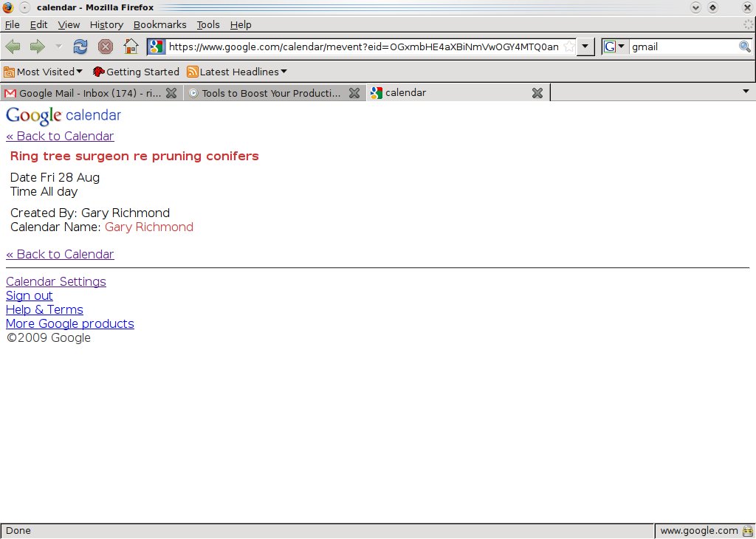The width and height of the screenshot is (756, 539).
Task: Open the History menu
Action: [106, 24]
